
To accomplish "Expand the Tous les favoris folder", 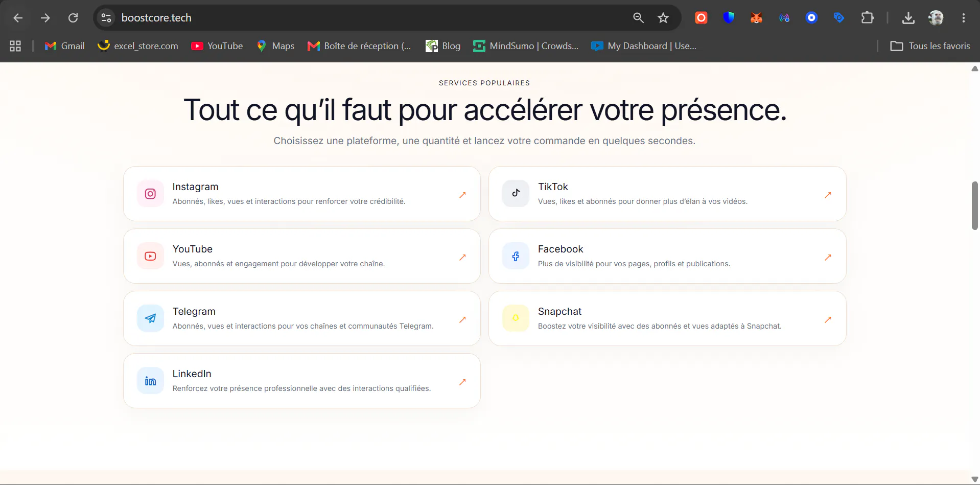I will 930,46.
